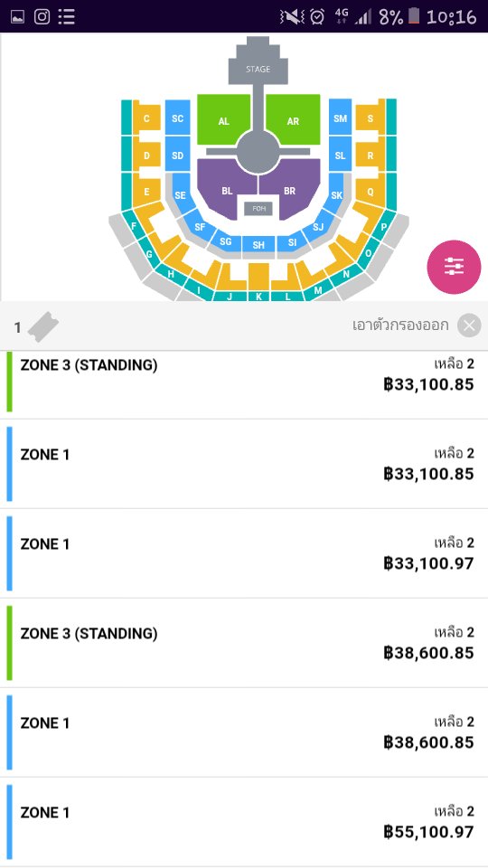Tap the gallery image notification icon
Viewport: 488px width, 868px height.
(x=18, y=16)
